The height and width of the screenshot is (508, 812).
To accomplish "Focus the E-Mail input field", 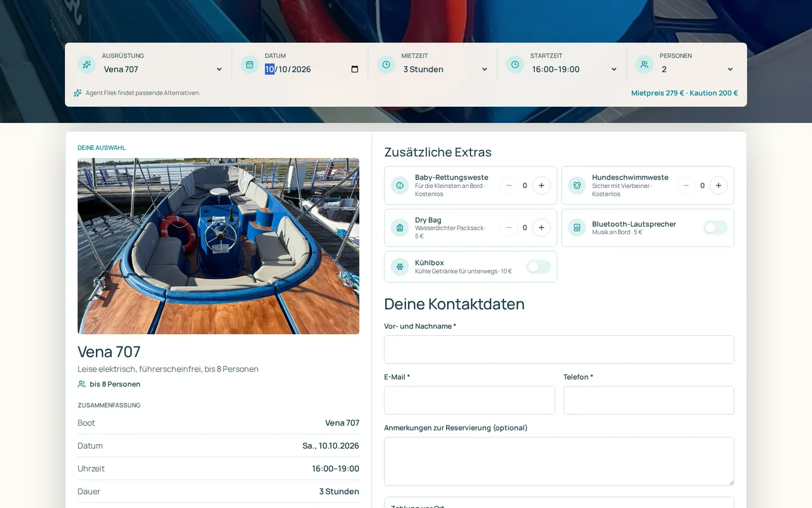I will [469, 400].
